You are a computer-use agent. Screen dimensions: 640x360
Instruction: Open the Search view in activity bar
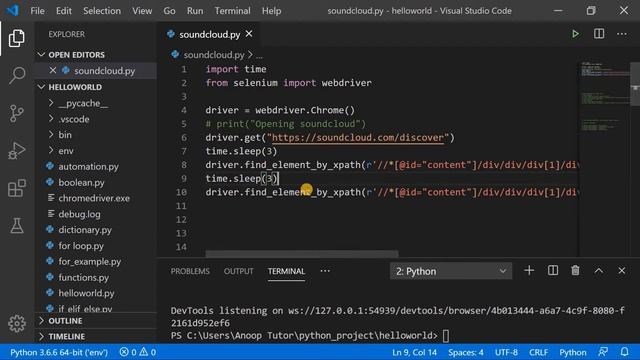[x=16, y=76]
